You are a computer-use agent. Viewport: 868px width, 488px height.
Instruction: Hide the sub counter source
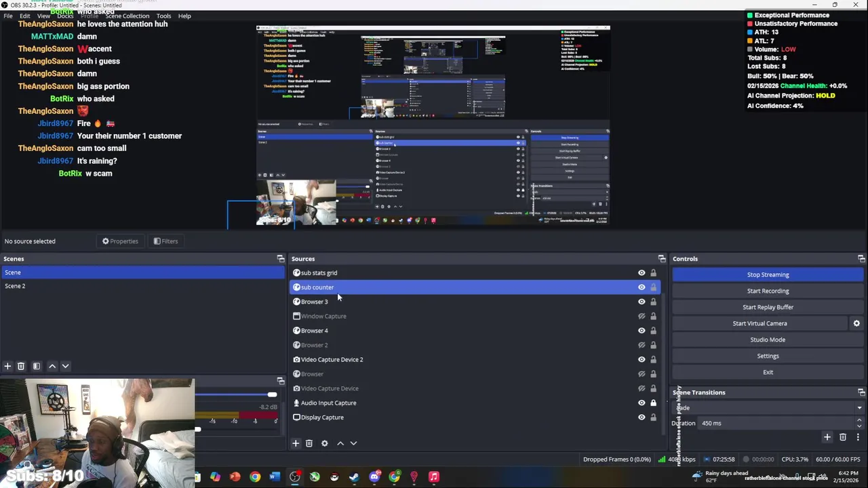tap(642, 287)
